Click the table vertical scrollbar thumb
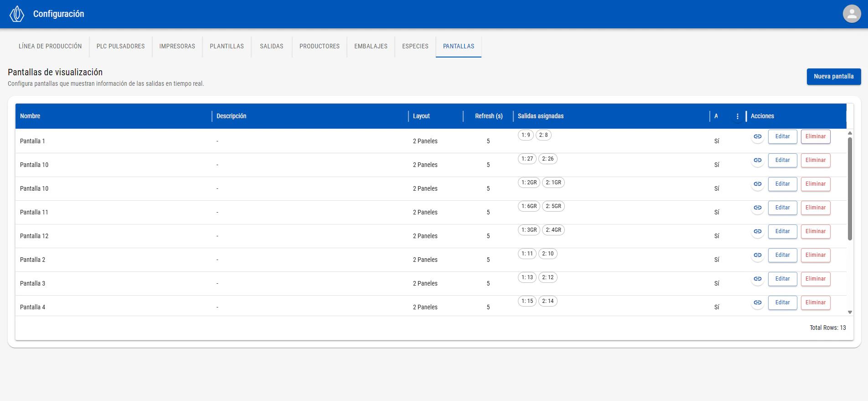This screenshot has height=401, width=868. pos(850,188)
